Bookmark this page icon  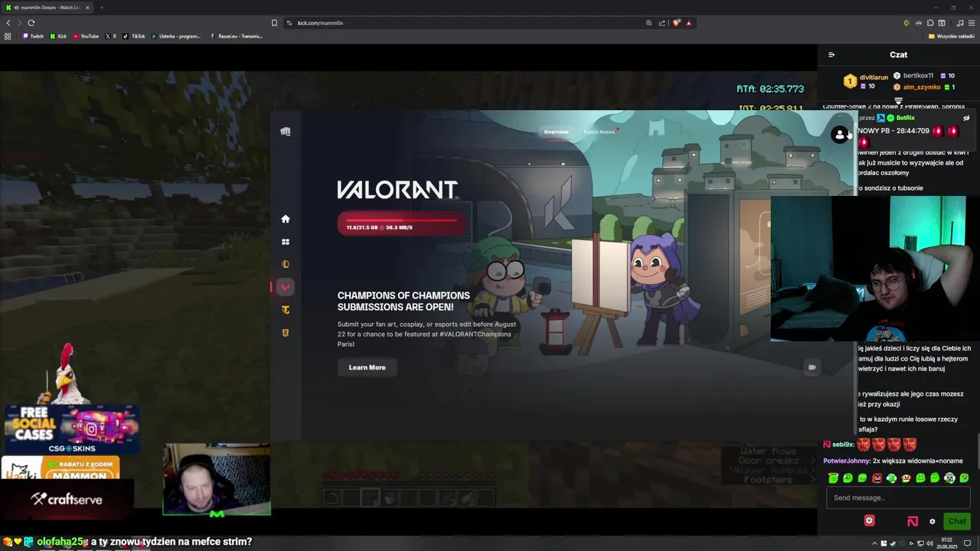tap(274, 23)
